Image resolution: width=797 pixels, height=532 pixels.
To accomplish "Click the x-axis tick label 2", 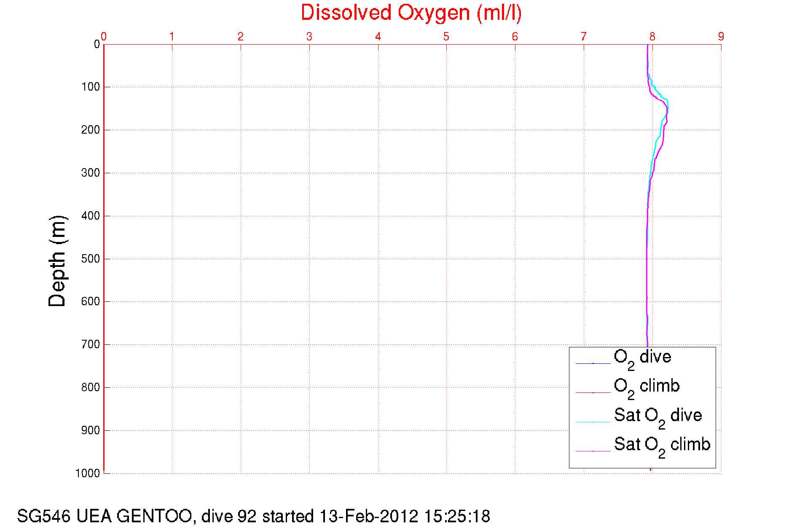I will [241, 37].
